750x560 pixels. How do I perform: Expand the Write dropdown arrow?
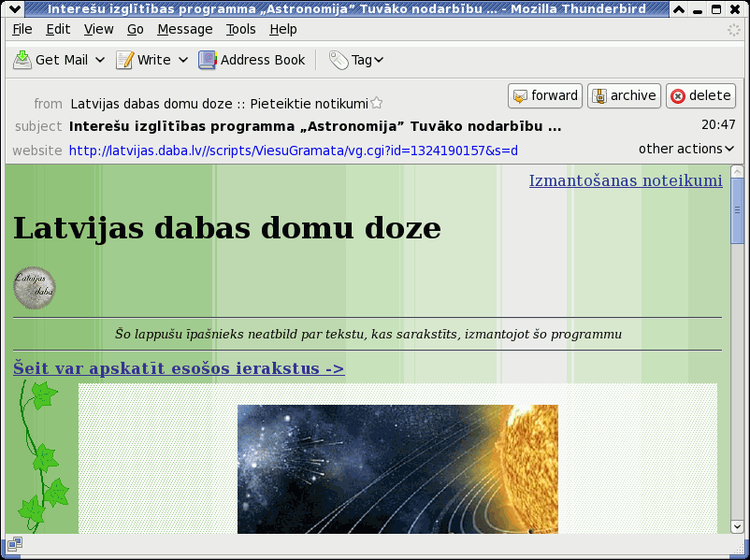point(183,60)
